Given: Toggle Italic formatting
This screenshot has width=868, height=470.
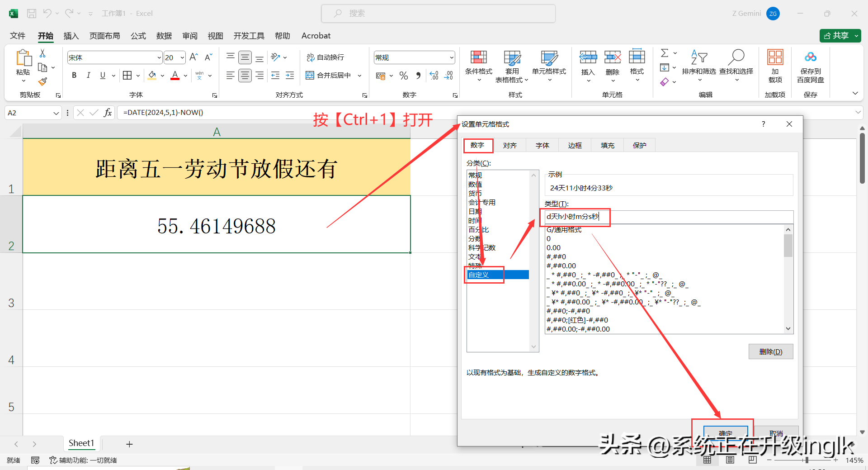Looking at the screenshot, I should click(x=88, y=75).
